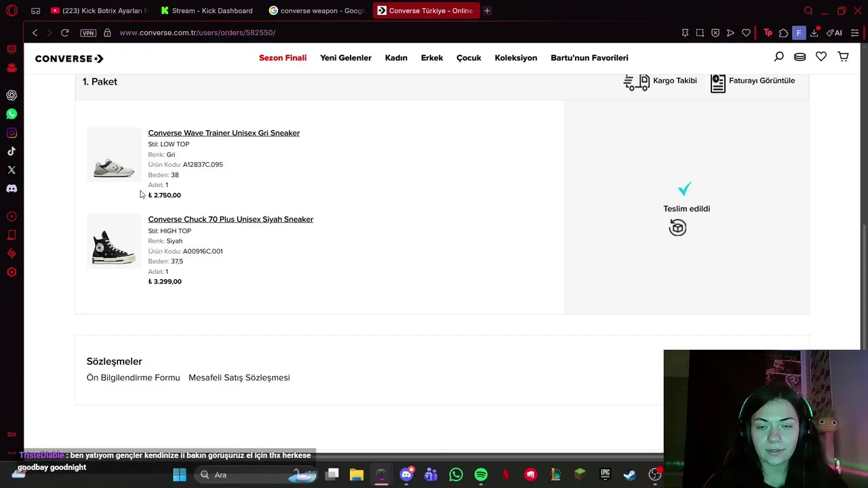
Task: Open the browser extensions puzzle icon
Action: tap(783, 33)
